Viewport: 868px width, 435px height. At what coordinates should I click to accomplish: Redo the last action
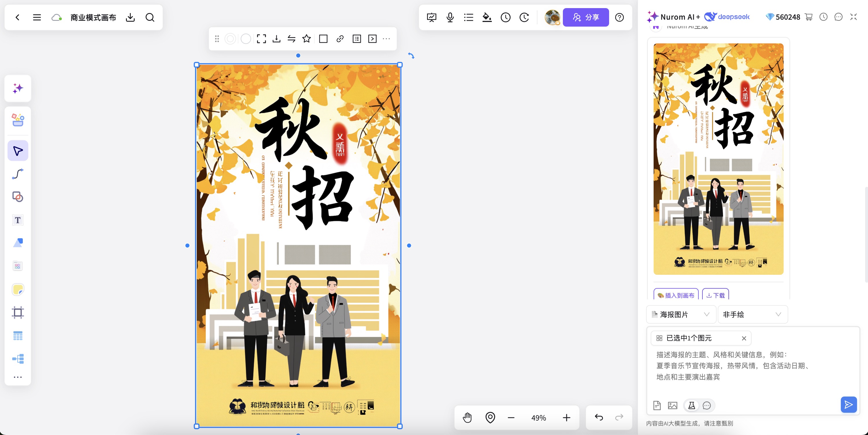pyautogui.click(x=619, y=417)
